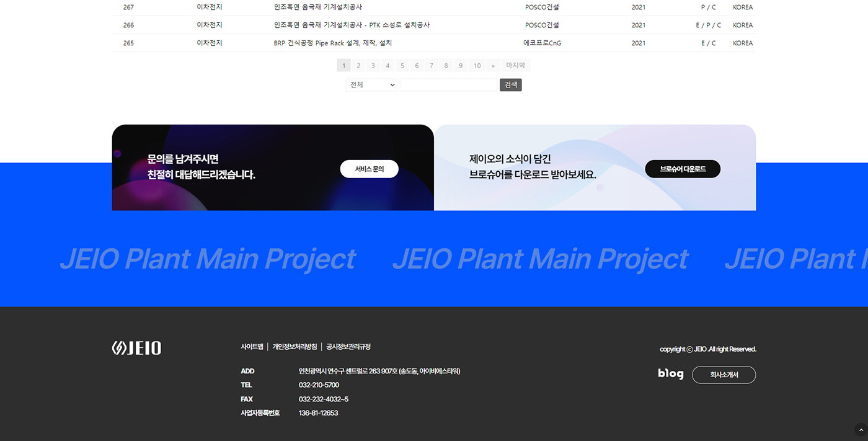Click the search text input field
The image size is (868, 441).
click(449, 85)
